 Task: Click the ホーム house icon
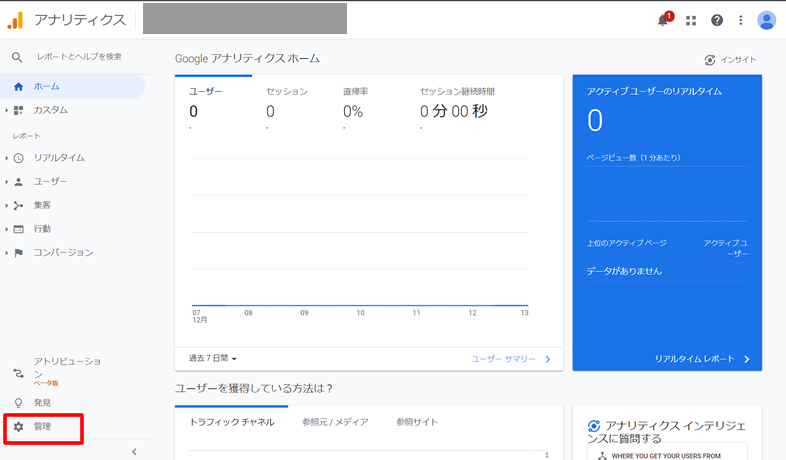(19, 87)
